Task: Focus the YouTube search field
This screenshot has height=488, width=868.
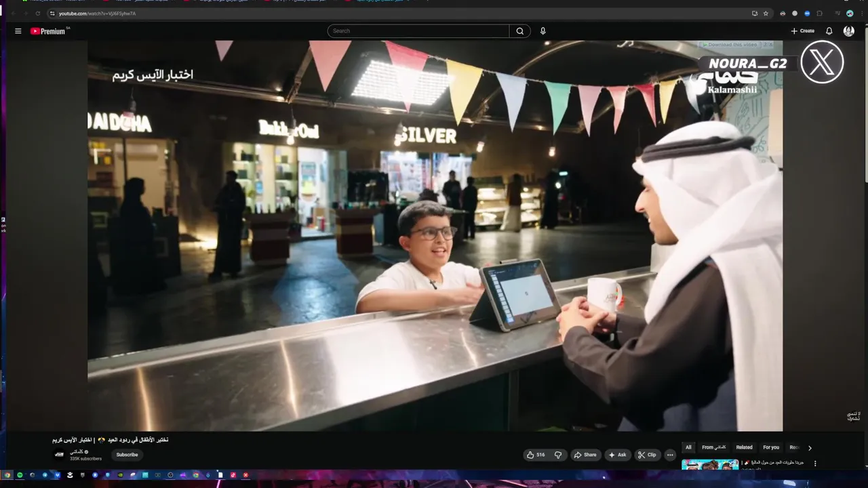Action: pos(418,31)
